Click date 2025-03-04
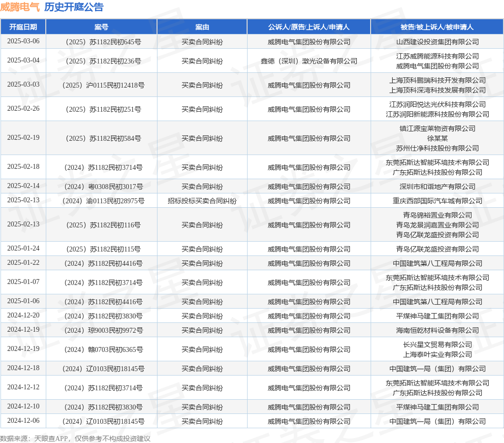Image resolution: width=504 pixels, height=443 pixels. coord(23,61)
